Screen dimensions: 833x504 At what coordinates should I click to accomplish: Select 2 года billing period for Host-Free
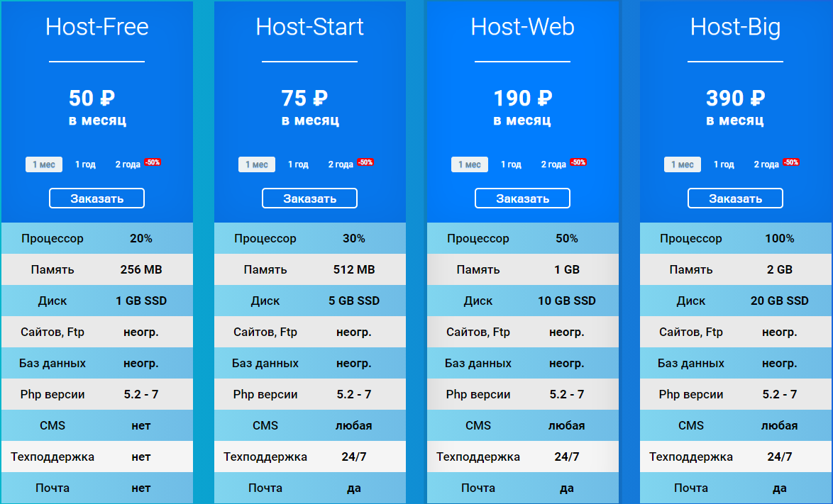[x=129, y=164]
